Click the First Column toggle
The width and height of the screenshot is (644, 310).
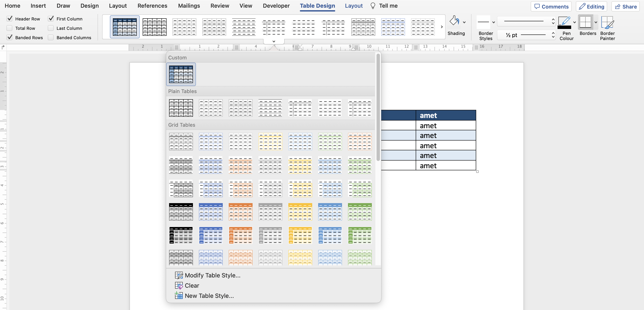click(51, 18)
